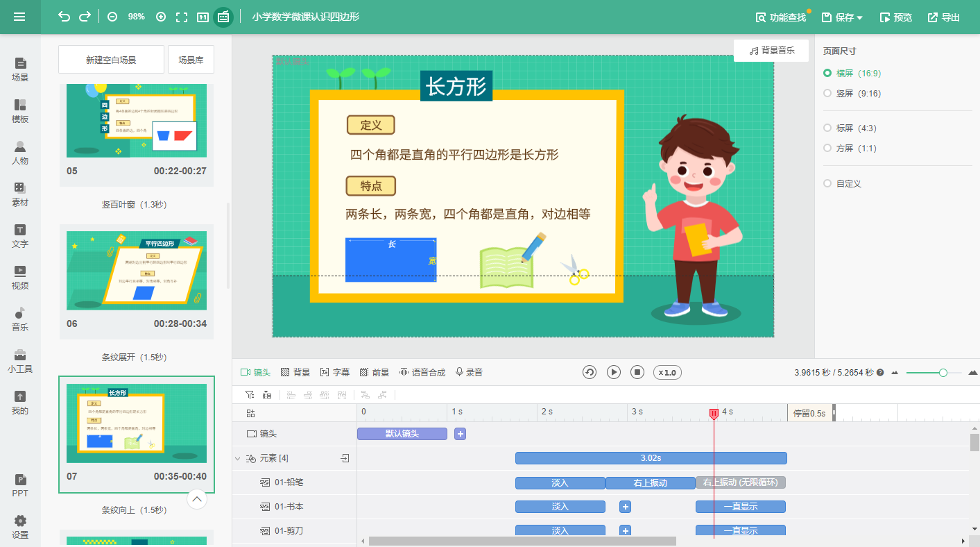Screen dimensions: 980x547
Task: Select 标屏 (4:3) page size
Action: coord(827,128)
